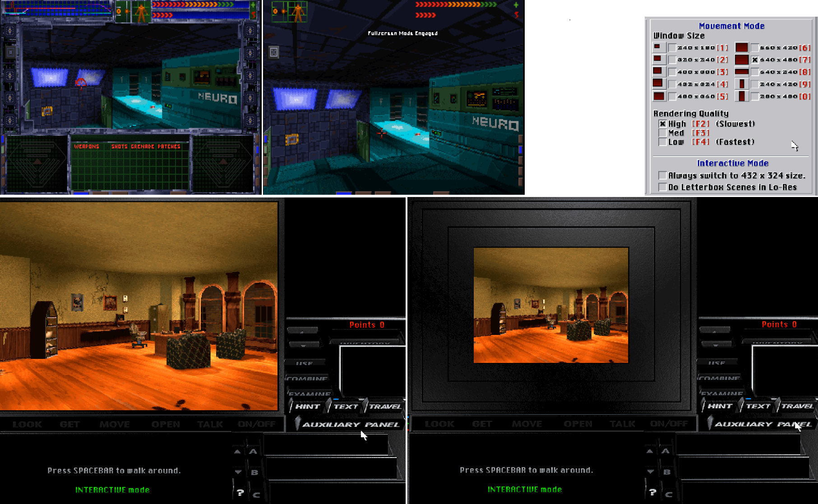Click the green health plus icon in framed HUD
The width and height of the screenshot is (818, 504).
tap(253, 5)
